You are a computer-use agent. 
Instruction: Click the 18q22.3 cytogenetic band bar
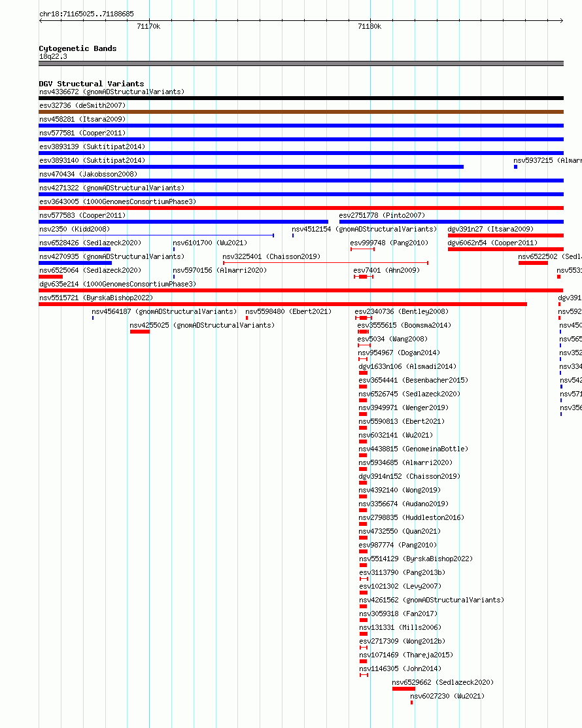click(x=301, y=63)
